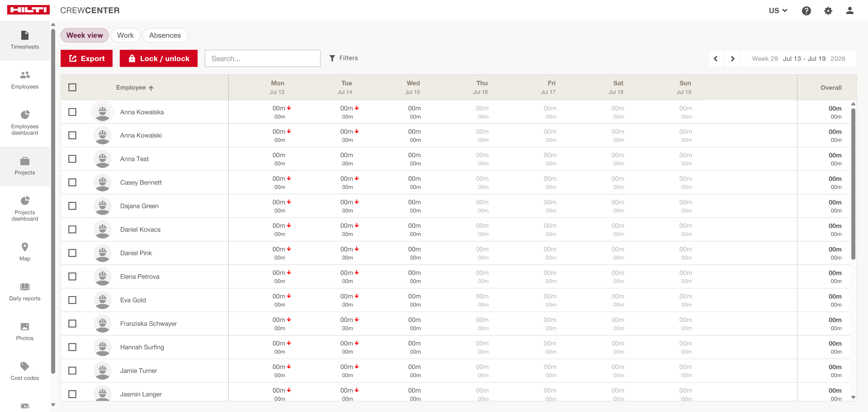Check the box for Anna Kowalska
Screen dimensions: 868x412
72,112
